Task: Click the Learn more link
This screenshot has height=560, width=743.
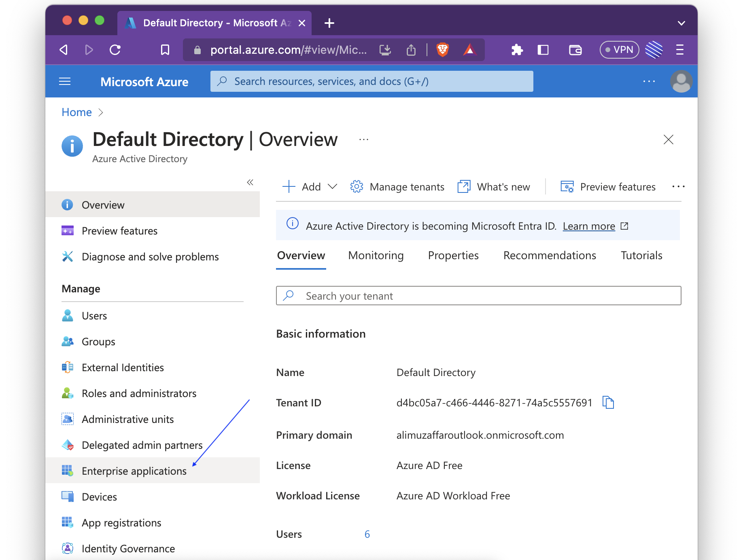Action: [589, 226]
